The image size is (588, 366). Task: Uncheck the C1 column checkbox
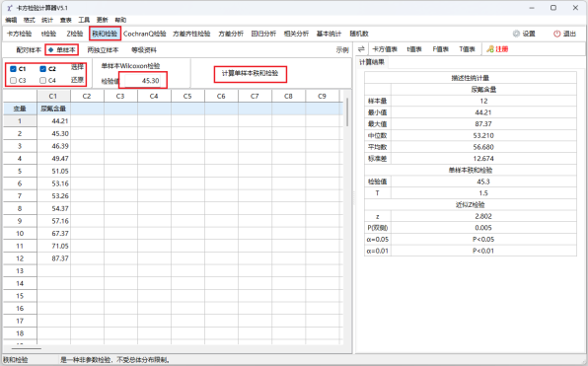pyautogui.click(x=13, y=69)
